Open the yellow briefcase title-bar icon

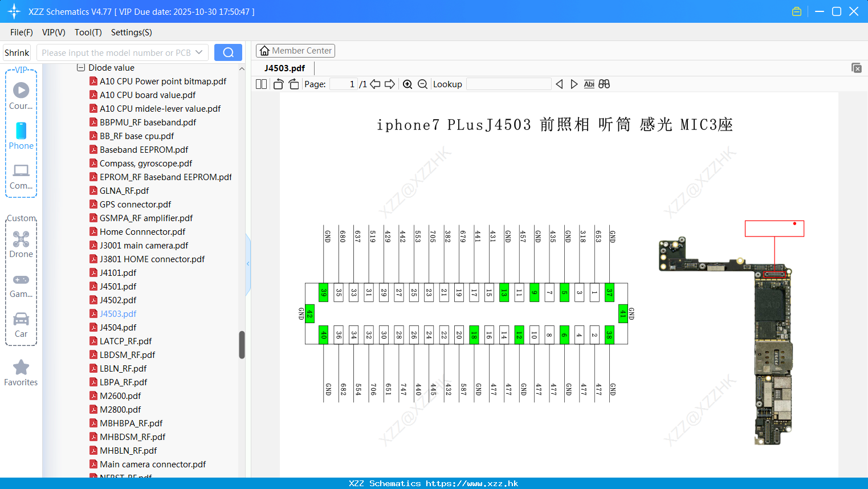tap(797, 11)
